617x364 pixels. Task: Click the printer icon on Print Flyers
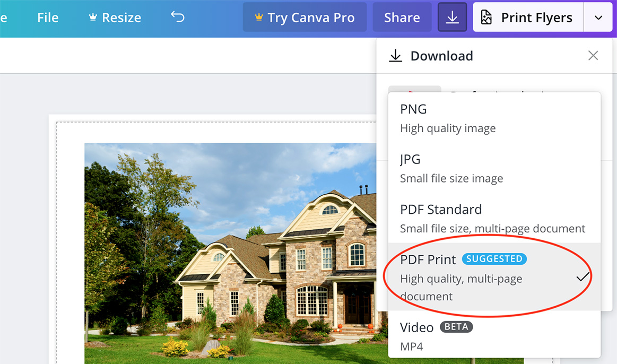[x=488, y=17]
